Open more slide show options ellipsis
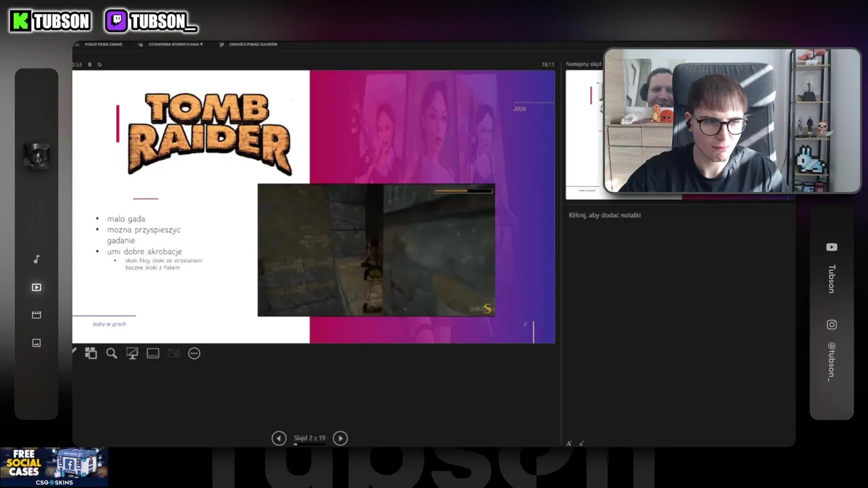868x488 pixels. pyautogui.click(x=195, y=353)
